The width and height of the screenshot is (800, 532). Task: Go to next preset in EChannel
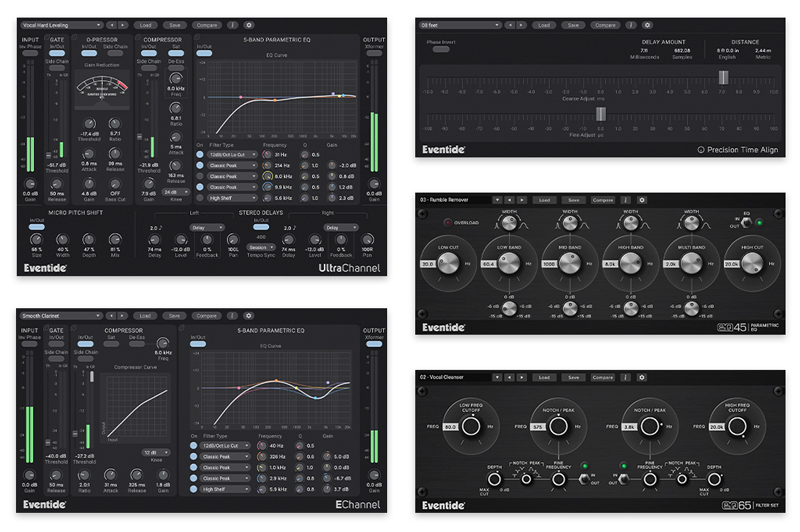click(x=122, y=316)
